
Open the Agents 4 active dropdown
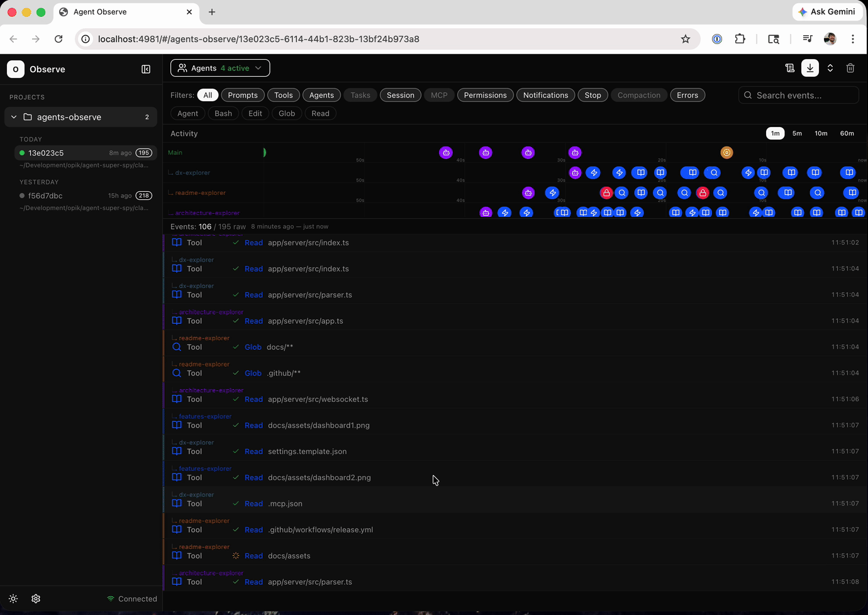tap(220, 68)
